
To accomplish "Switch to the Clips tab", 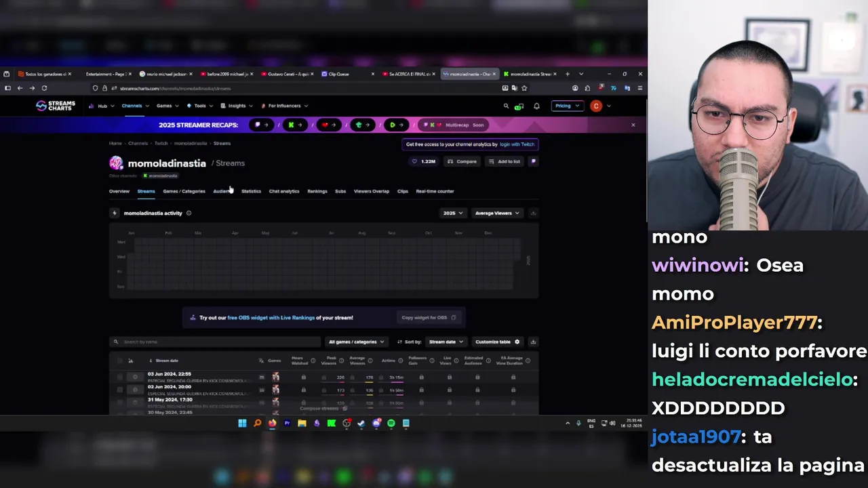I will [x=403, y=191].
